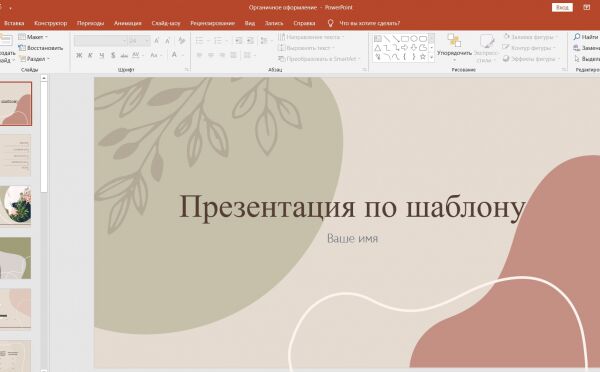Open Paragraph dialog launcher
This screenshot has height=372, width=600.
[364, 70]
